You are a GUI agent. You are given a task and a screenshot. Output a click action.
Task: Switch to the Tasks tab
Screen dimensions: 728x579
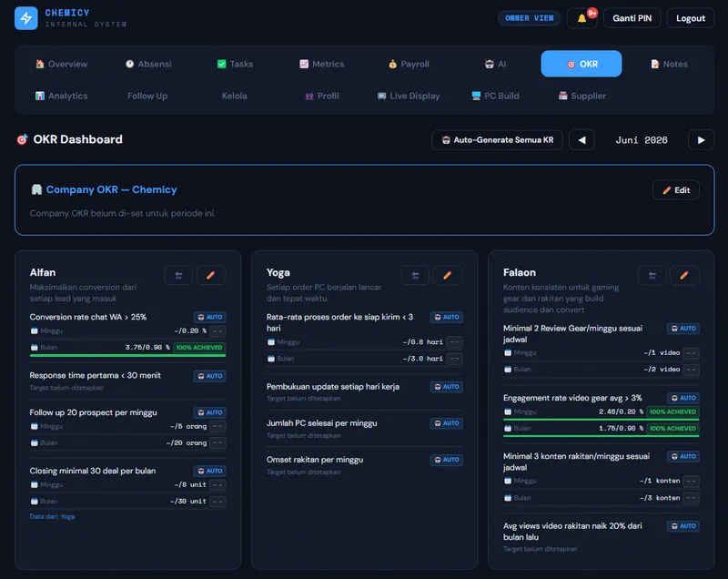[235, 64]
